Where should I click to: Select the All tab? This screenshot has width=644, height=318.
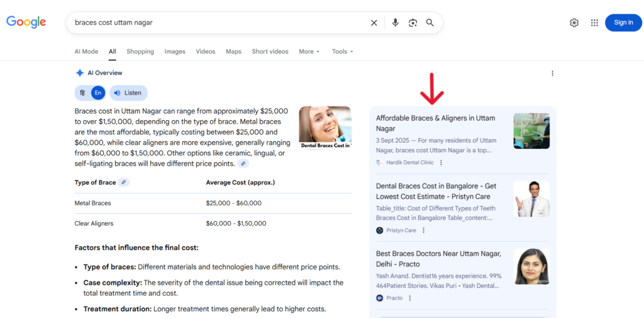pos(112,52)
